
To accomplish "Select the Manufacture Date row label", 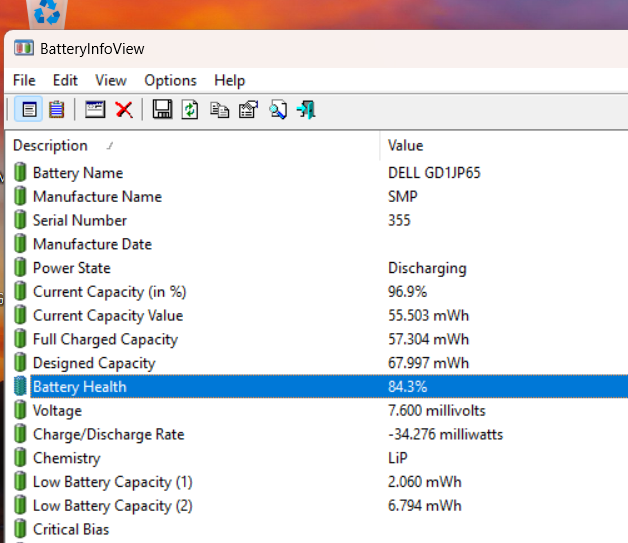I will (93, 244).
